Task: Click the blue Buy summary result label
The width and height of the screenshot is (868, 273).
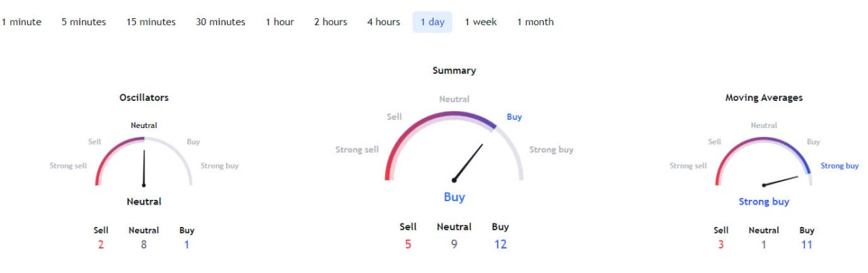Action: 454,197
